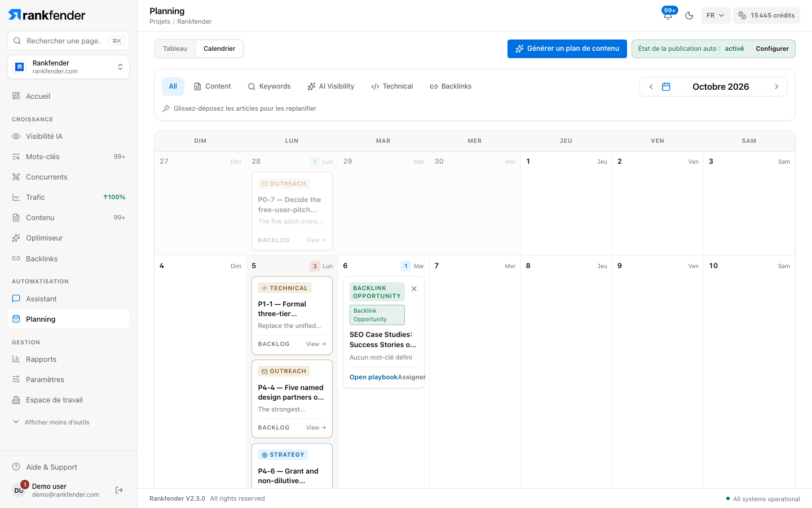Screen dimensions: 812x508
Task: Click the Paramètres sliders icon
Action: click(16, 379)
